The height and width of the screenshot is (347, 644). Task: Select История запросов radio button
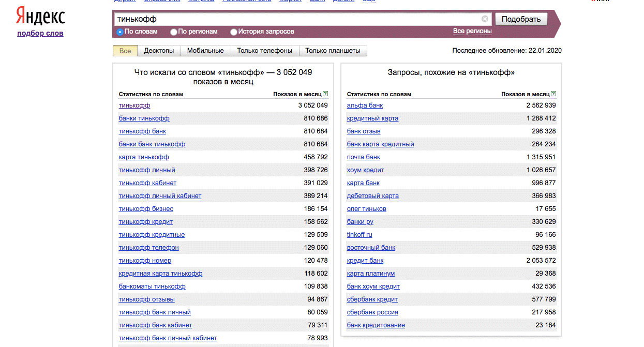pos(234,32)
